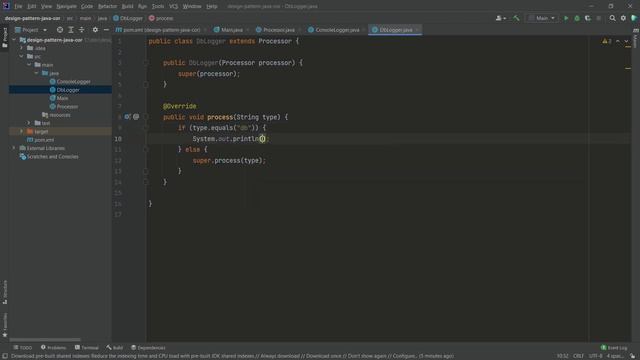640x360 pixels.
Task: Open Structure sidebar tool button
Action: [x=4, y=292]
